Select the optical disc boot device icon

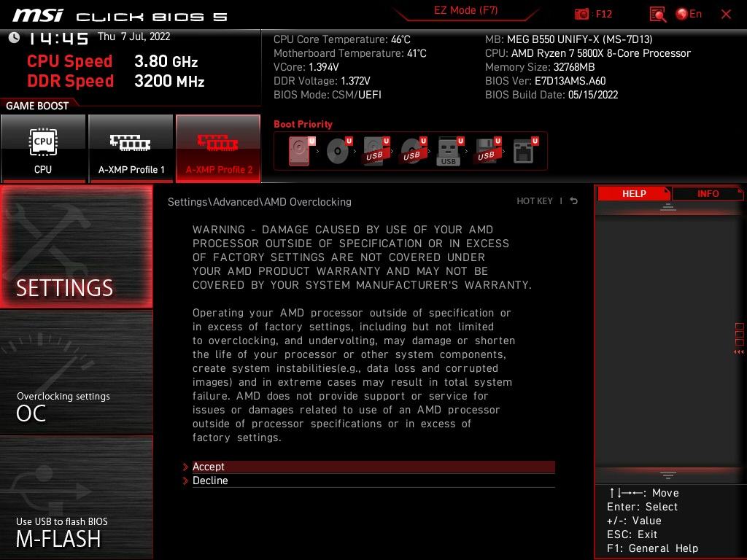339,151
